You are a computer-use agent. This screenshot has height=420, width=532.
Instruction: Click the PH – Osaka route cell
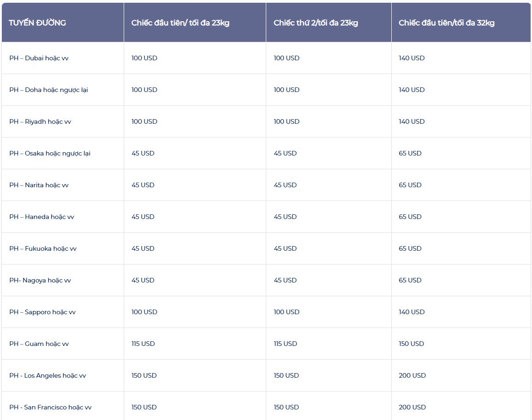click(x=50, y=154)
